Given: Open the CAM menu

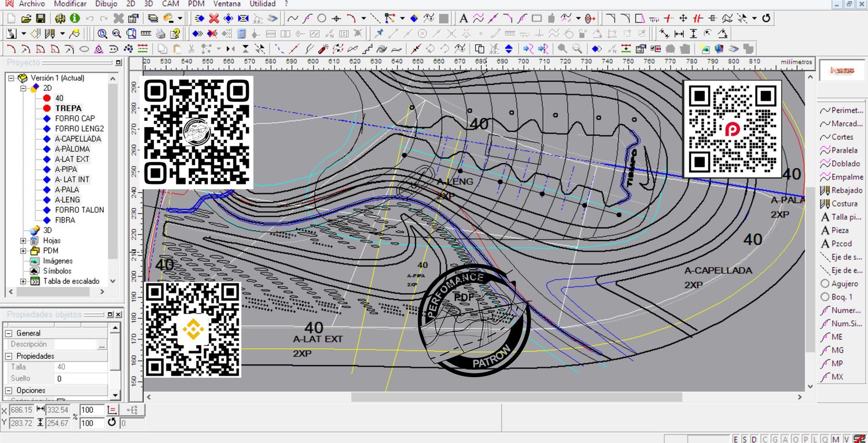Looking at the screenshot, I should [x=171, y=3].
